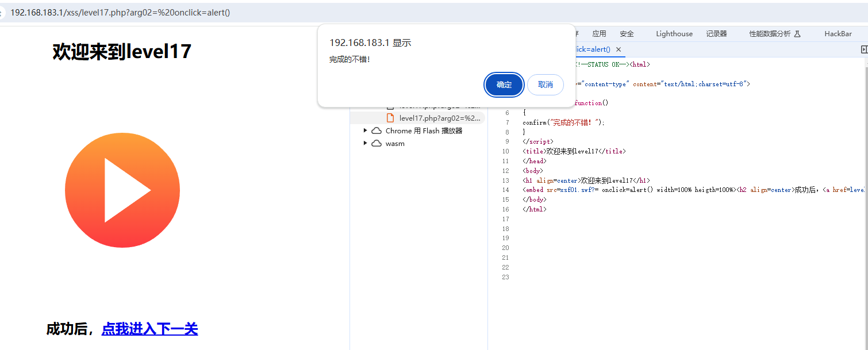Open the 记录器 DevTools tab
The width and height of the screenshot is (868, 350).
pos(716,34)
